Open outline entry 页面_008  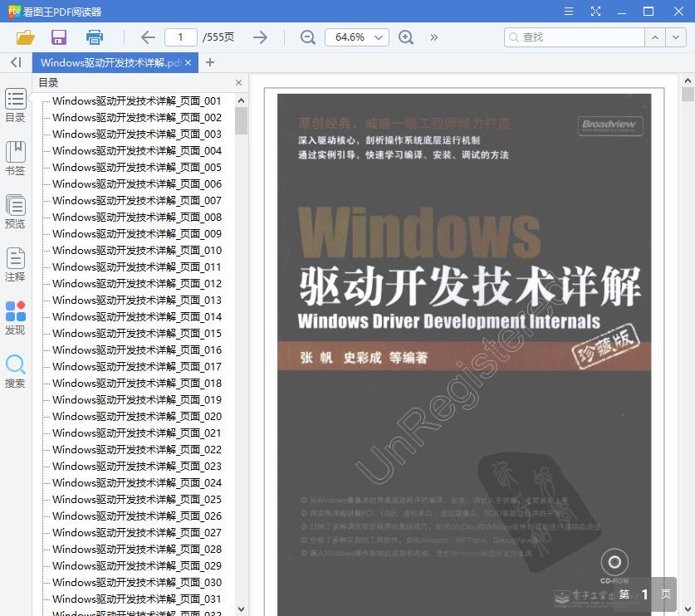(x=136, y=218)
